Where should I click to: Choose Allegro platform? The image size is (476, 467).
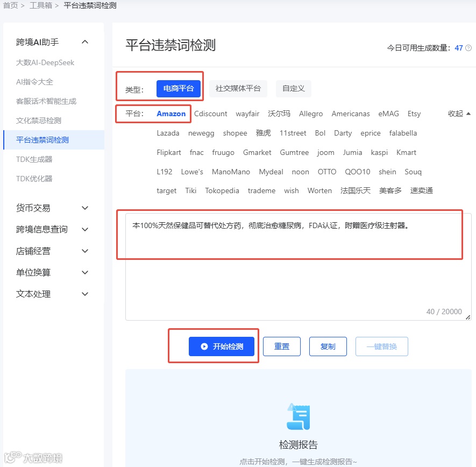pos(311,114)
